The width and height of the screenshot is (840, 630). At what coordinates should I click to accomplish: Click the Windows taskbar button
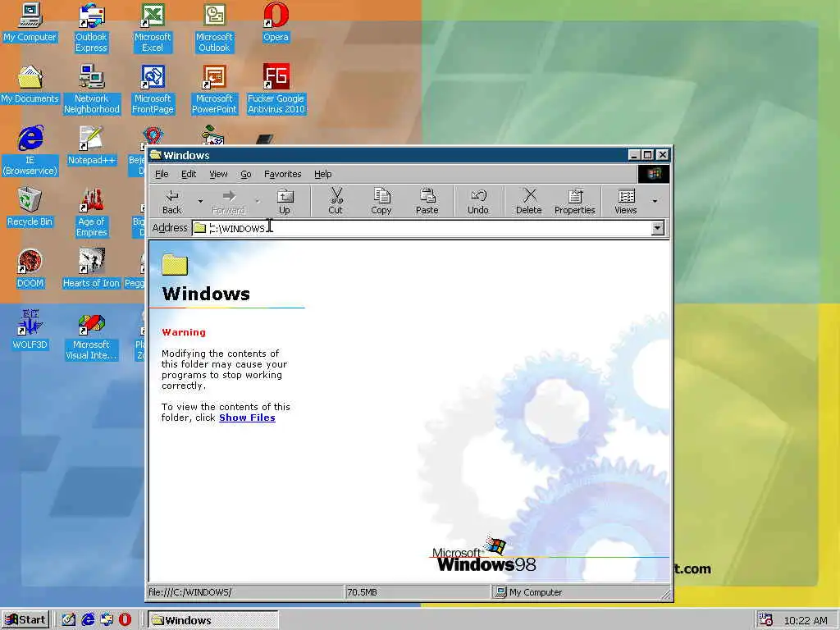pyautogui.click(x=213, y=620)
